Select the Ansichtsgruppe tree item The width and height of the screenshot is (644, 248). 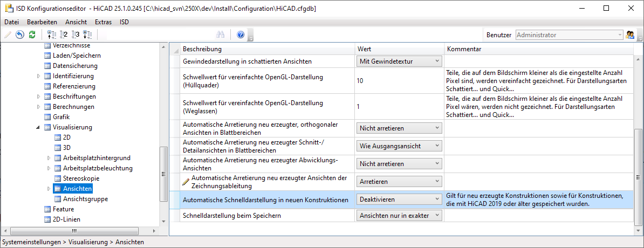[x=85, y=199]
